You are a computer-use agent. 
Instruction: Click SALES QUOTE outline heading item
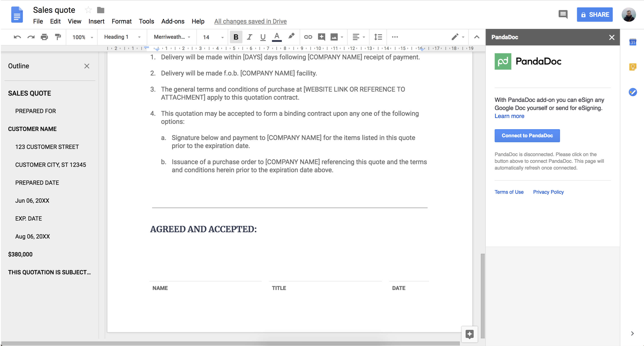point(29,93)
